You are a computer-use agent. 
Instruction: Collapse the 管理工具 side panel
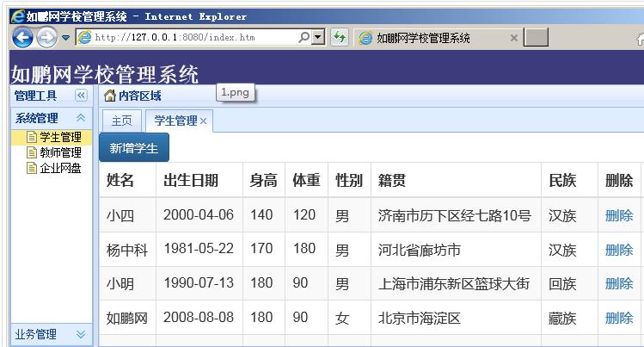tap(81, 96)
